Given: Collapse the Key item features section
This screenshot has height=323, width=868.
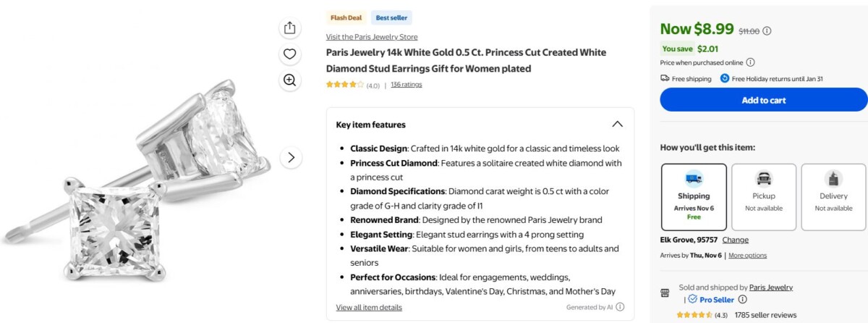Looking at the screenshot, I should 617,125.
